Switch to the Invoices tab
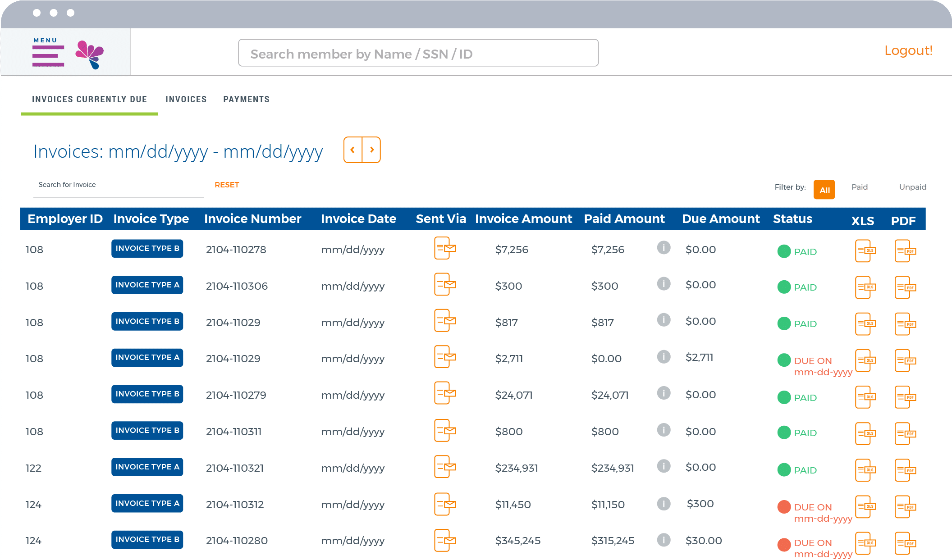The width and height of the screenshot is (952, 560). click(186, 99)
